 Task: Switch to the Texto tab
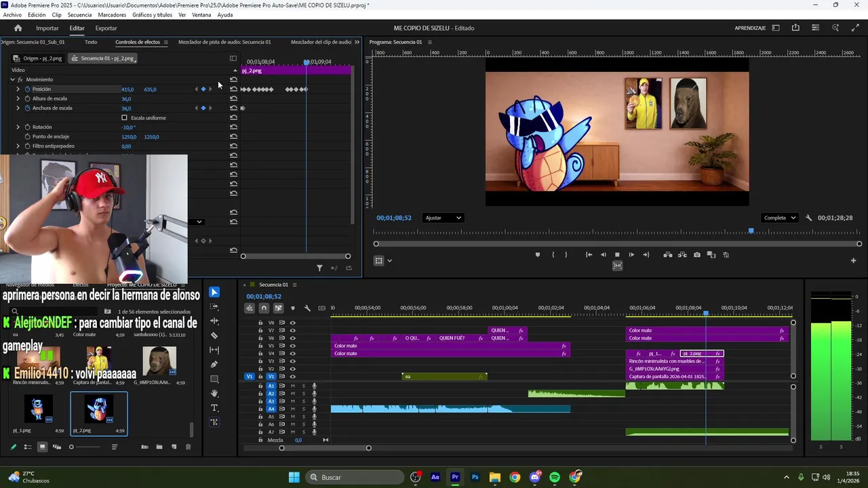pos(91,42)
